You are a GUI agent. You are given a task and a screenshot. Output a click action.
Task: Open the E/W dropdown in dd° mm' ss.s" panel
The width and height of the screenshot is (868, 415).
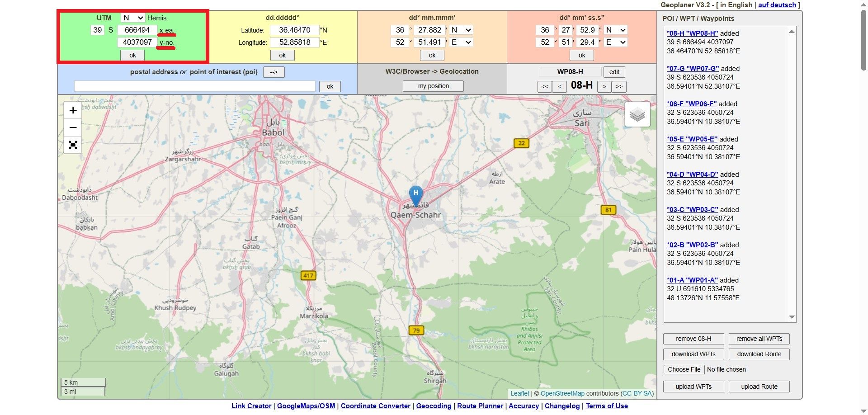(616, 42)
